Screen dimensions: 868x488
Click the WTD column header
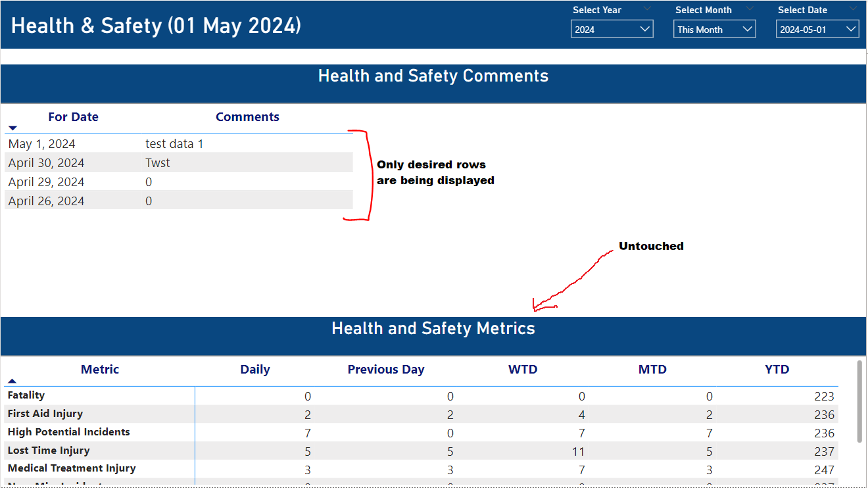[x=523, y=370]
